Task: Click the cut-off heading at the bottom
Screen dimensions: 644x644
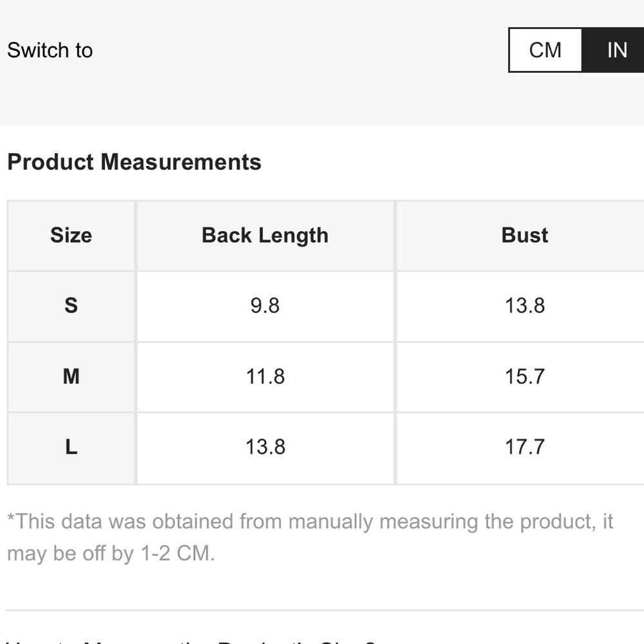Action: pyautogui.click(x=191, y=641)
